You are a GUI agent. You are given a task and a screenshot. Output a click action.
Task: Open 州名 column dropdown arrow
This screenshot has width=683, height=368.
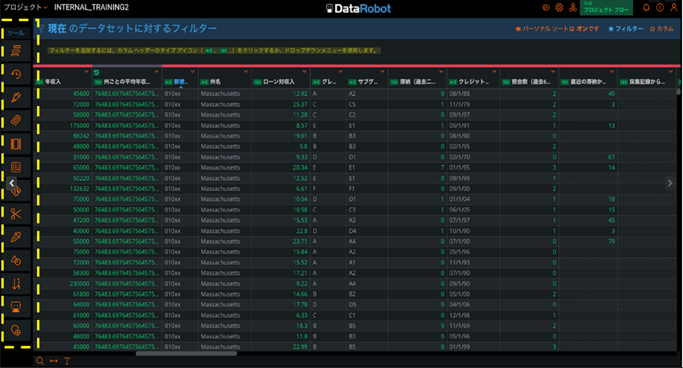(246, 71)
